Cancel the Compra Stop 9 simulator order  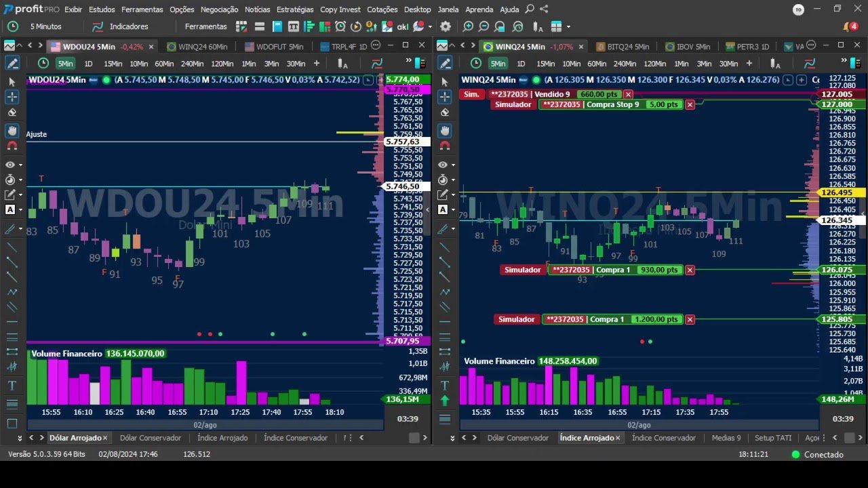[x=690, y=105]
